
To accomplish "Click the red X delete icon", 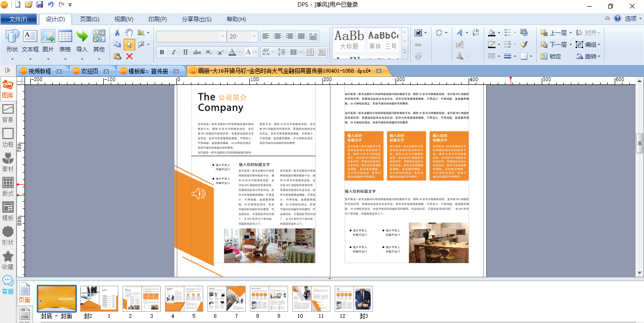I will click(x=129, y=56).
